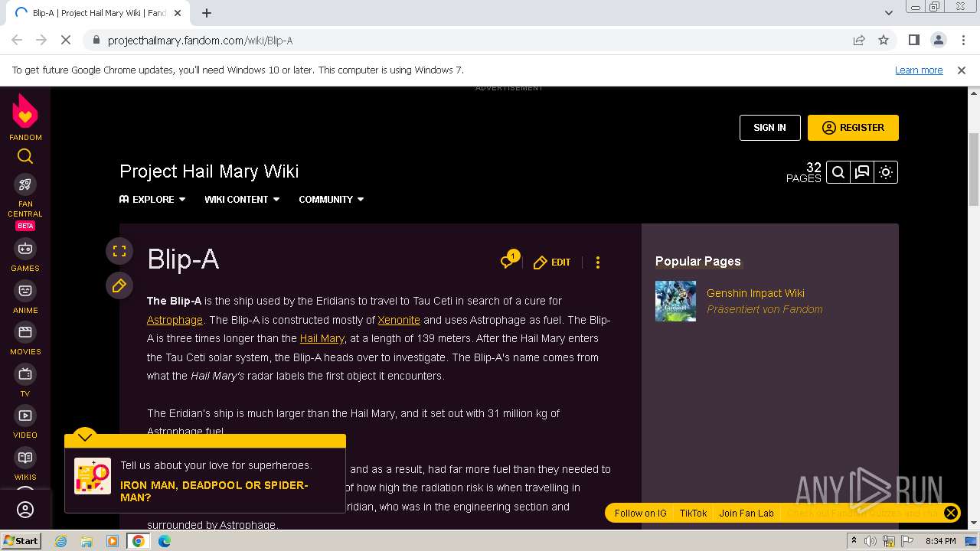Expand the WIKI CONTENT menu
Image resolution: width=980 pixels, height=551 pixels.
242,199
